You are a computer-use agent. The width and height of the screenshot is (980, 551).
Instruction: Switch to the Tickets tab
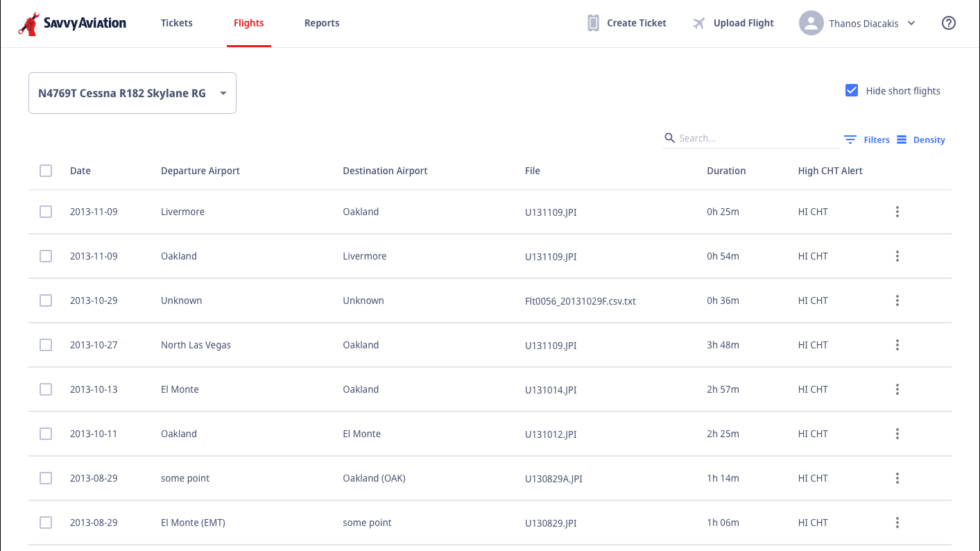tap(177, 23)
